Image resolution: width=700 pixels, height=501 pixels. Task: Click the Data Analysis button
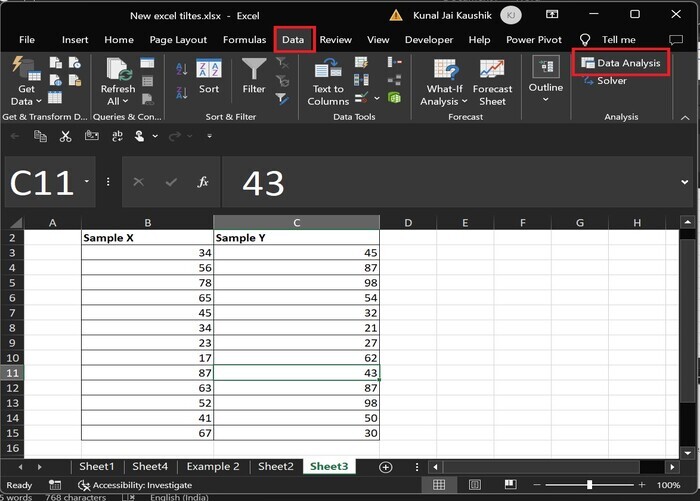click(621, 63)
